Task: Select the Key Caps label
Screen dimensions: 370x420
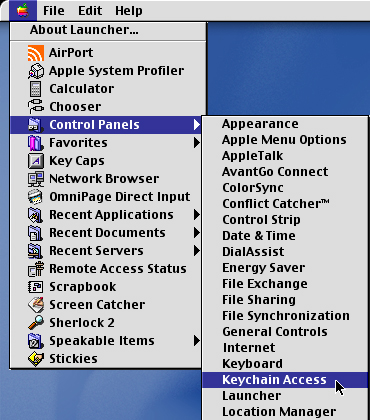Action: pyautogui.click(x=77, y=161)
